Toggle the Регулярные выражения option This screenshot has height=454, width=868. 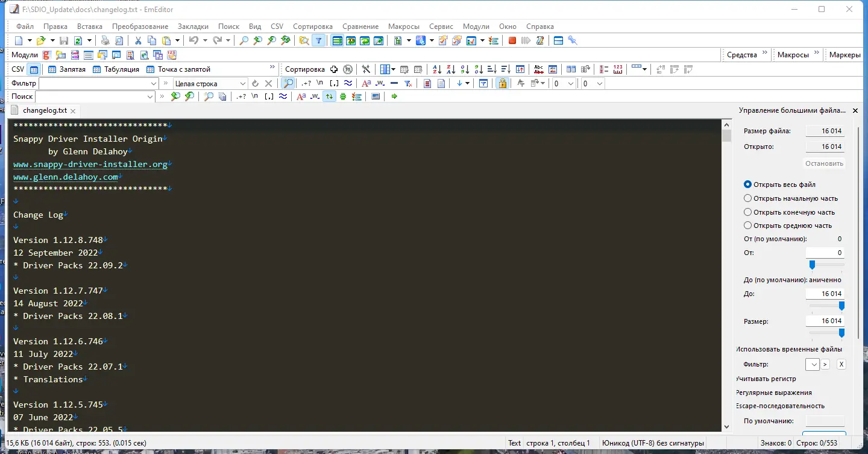click(x=774, y=393)
